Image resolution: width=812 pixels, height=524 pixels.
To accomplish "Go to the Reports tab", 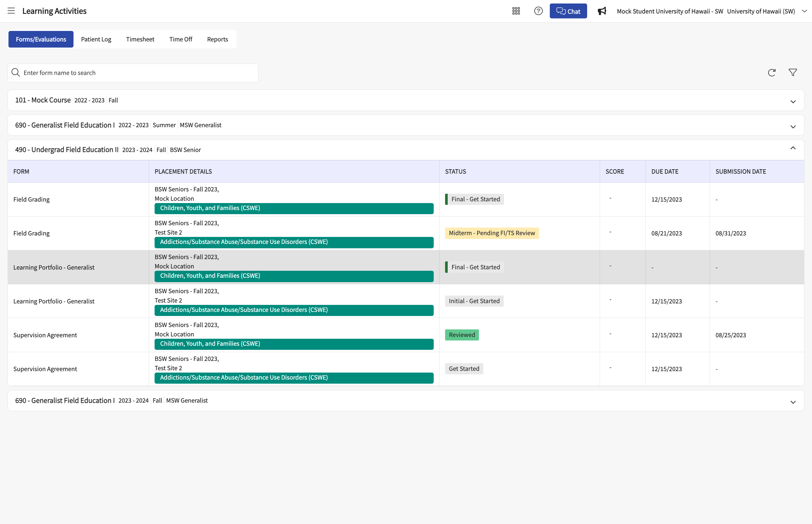I will click(x=217, y=39).
